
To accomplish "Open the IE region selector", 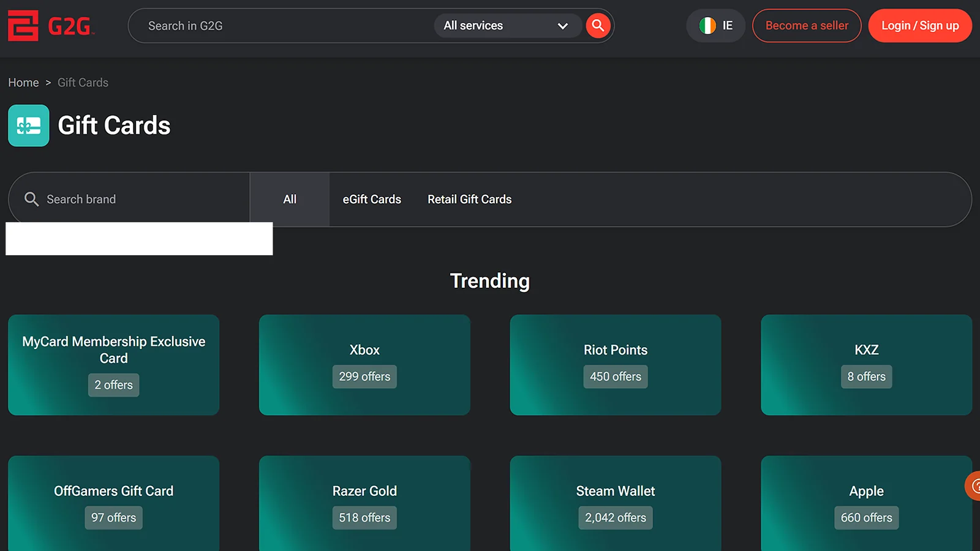I will click(x=715, y=26).
